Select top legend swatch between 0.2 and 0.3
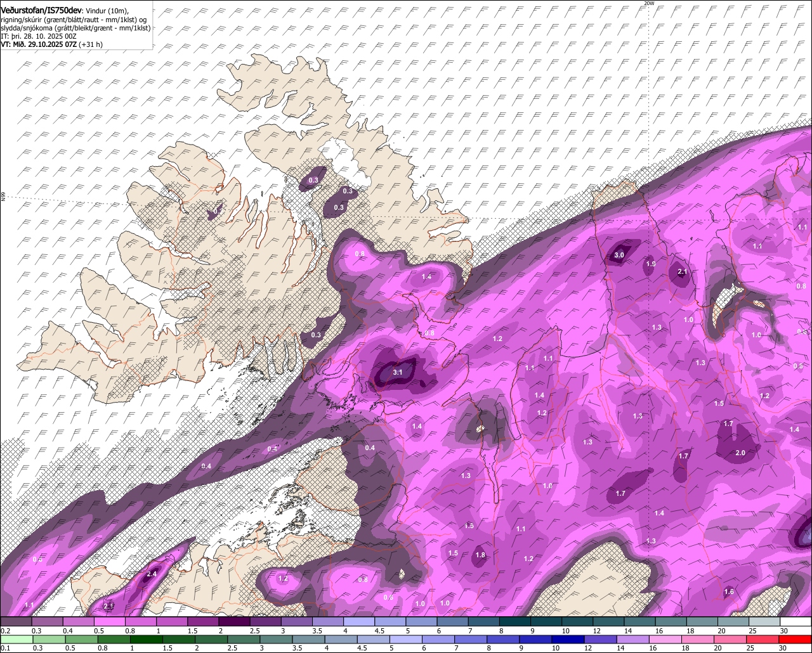 click(x=16, y=621)
